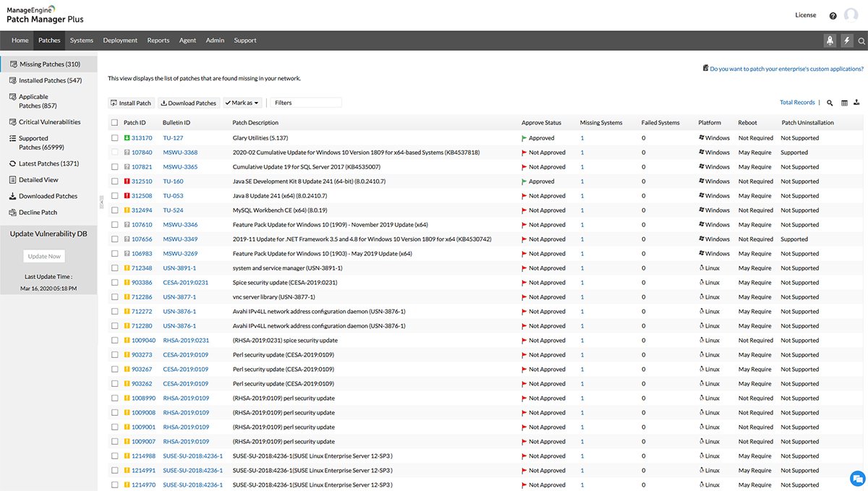Select the checkbox for patch 312510
868x491 pixels.
pos(114,182)
